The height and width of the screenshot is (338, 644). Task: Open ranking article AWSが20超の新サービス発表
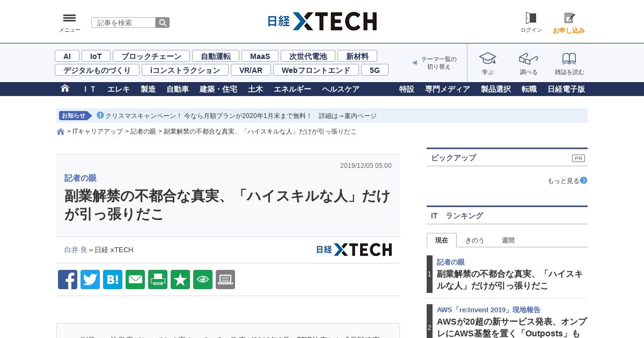pyautogui.click(x=512, y=327)
